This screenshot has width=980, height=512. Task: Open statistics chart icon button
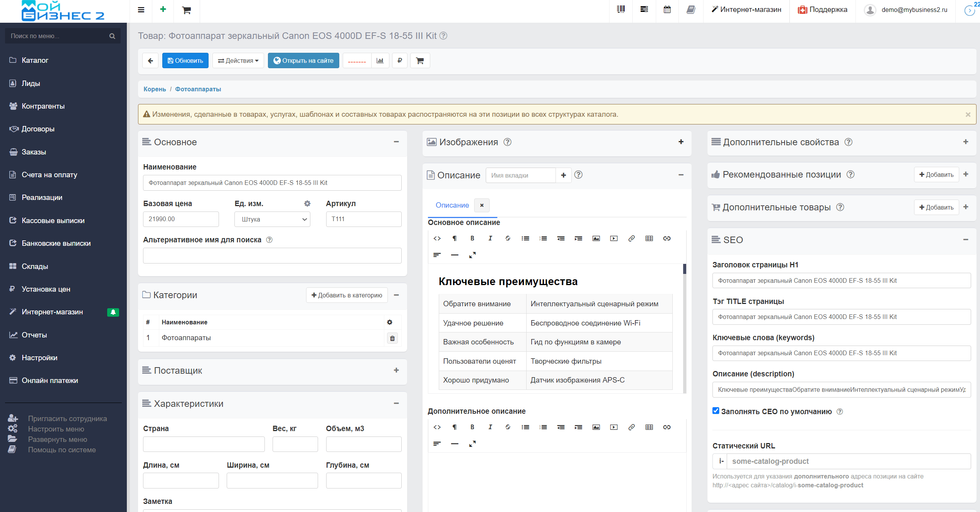pos(380,60)
